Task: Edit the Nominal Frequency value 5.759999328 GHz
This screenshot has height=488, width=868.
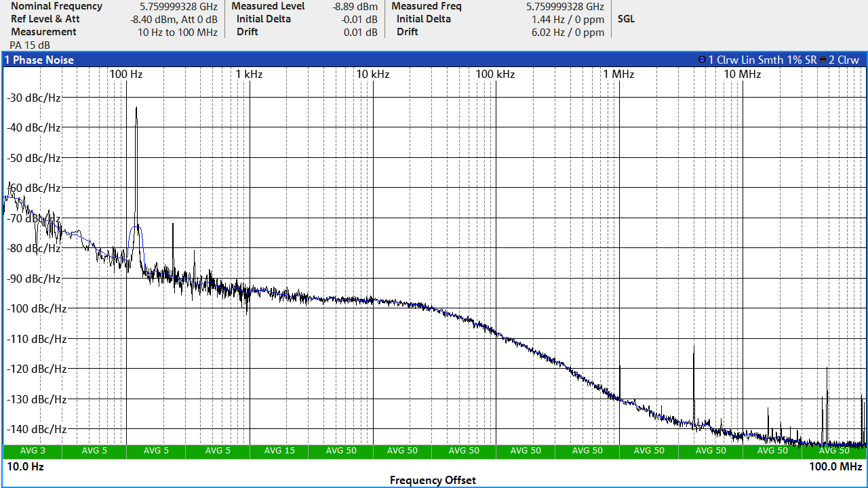Action: coord(174,6)
